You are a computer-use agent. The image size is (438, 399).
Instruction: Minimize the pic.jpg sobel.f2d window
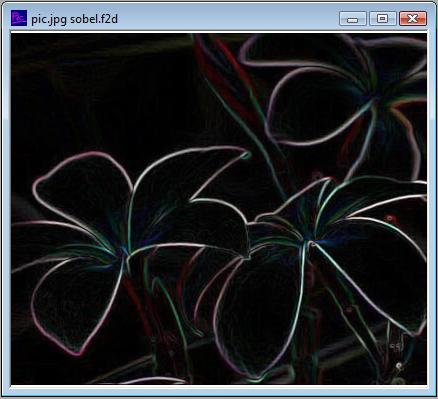tap(353, 18)
